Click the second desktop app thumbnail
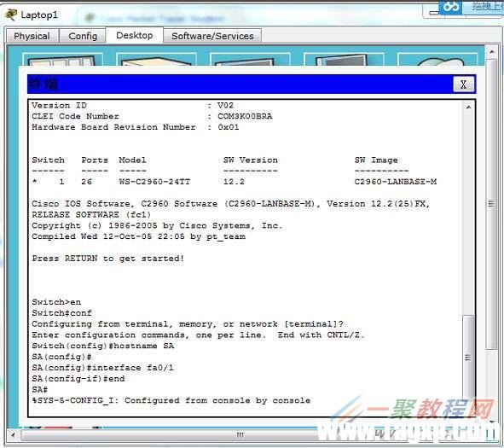The width and height of the screenshot is (504, 448). tap(156, 60)
